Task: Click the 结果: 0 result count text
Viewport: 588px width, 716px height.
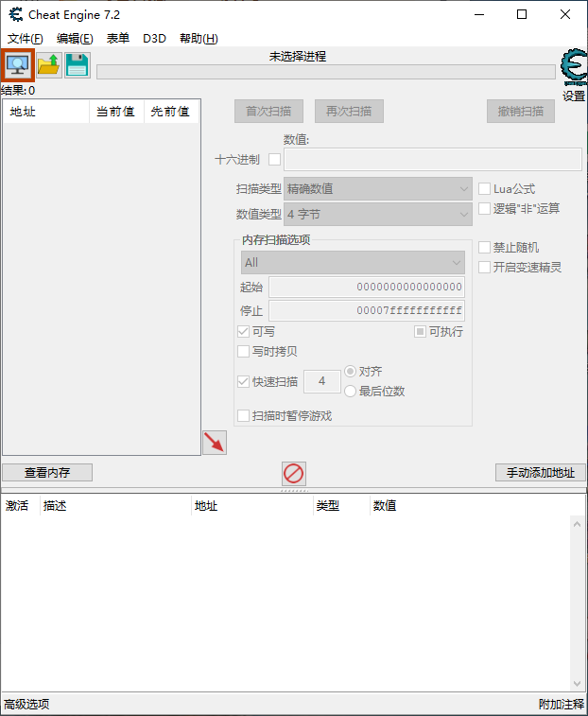Action: tap(18, 91)
